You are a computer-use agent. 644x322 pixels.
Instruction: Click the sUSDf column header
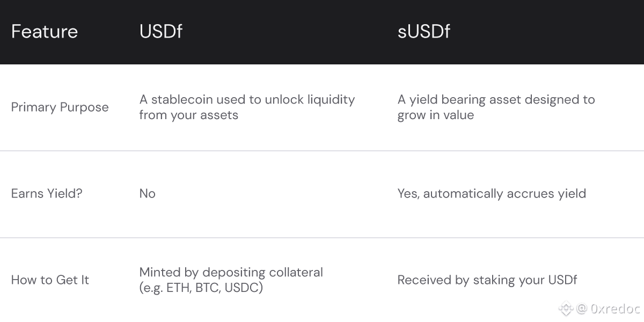pos(423,32)
